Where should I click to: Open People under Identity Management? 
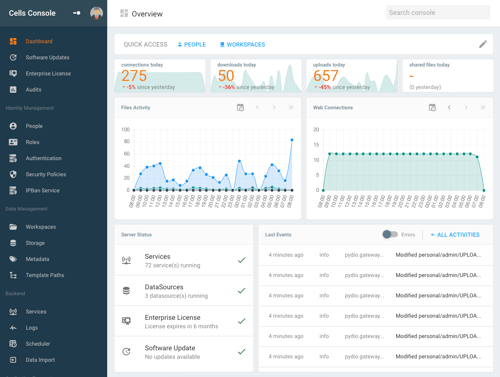click(34, 126)
